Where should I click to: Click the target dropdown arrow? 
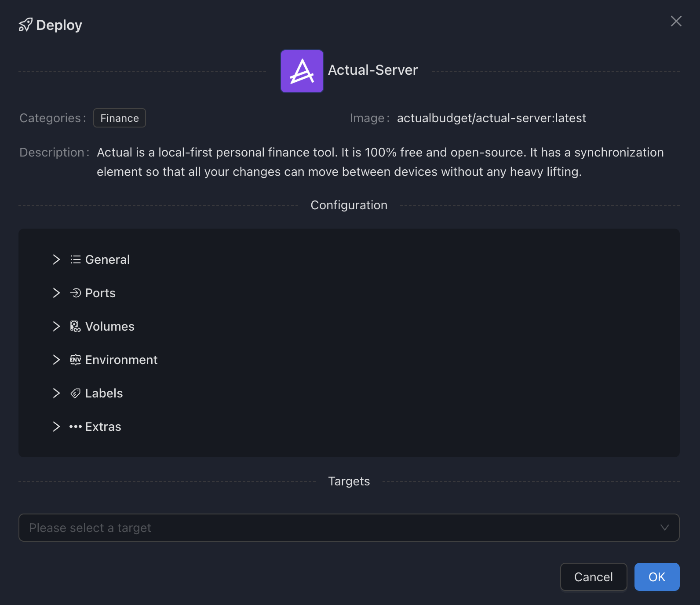[665, 528]
